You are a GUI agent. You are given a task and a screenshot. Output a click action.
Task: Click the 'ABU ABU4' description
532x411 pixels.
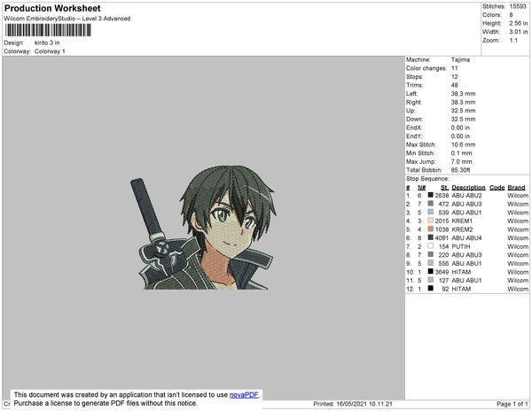(x=467, y=238)
